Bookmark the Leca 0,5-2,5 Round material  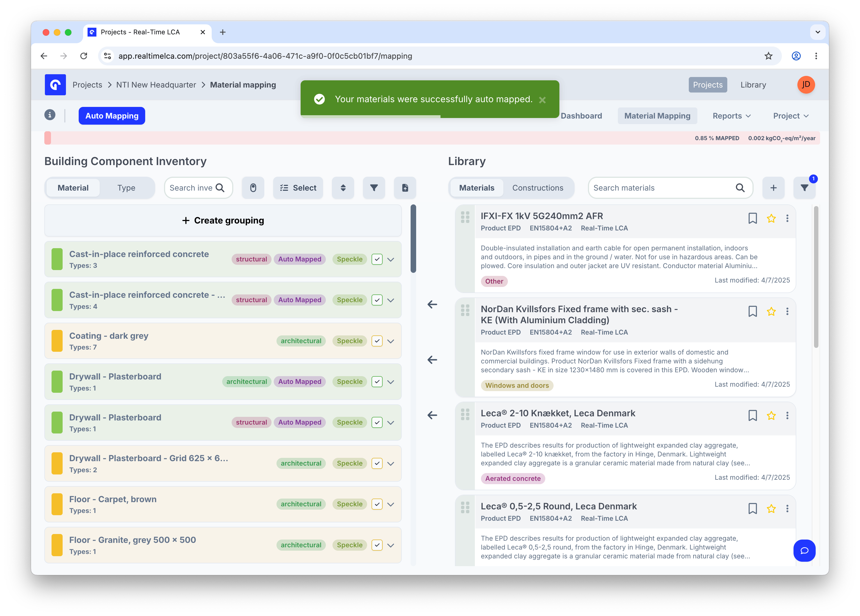(752, 509)
